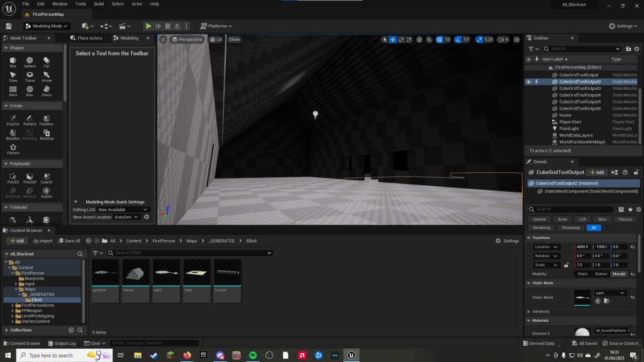Select the Stairs shape tool
Image resolution: width=644 pixels, height=362 pixels.
(x=47, y=90)
